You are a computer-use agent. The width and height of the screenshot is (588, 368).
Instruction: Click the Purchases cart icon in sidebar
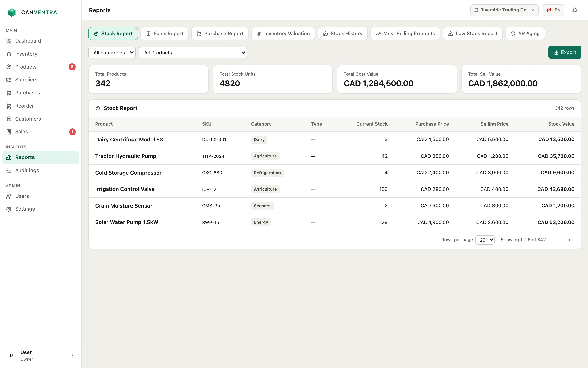click(9, 93)
